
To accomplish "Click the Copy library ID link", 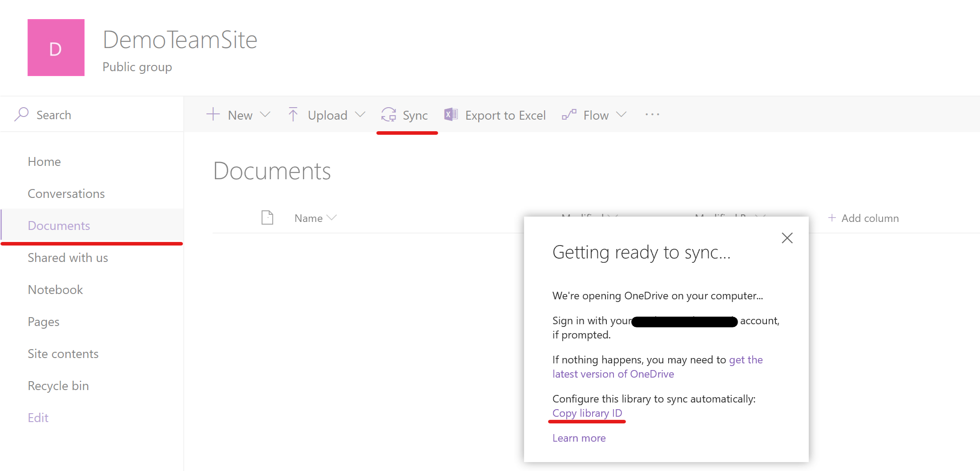I will [x=587, y=413].
